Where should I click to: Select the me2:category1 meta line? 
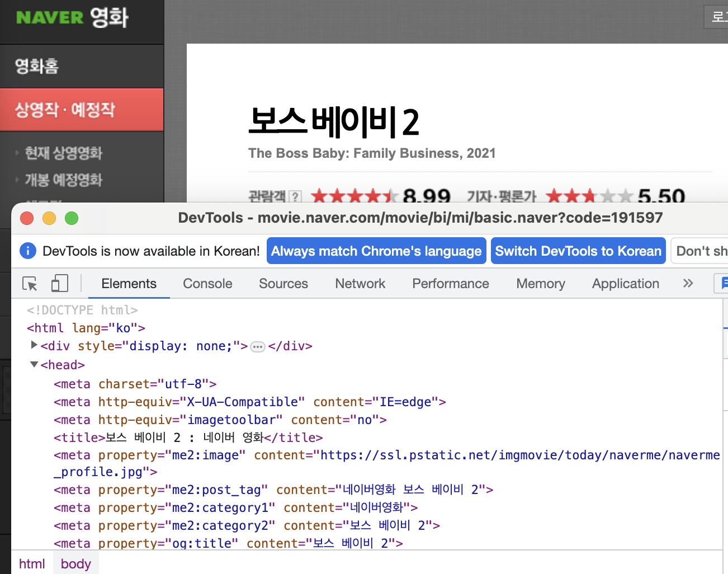(x=236, y=507)
